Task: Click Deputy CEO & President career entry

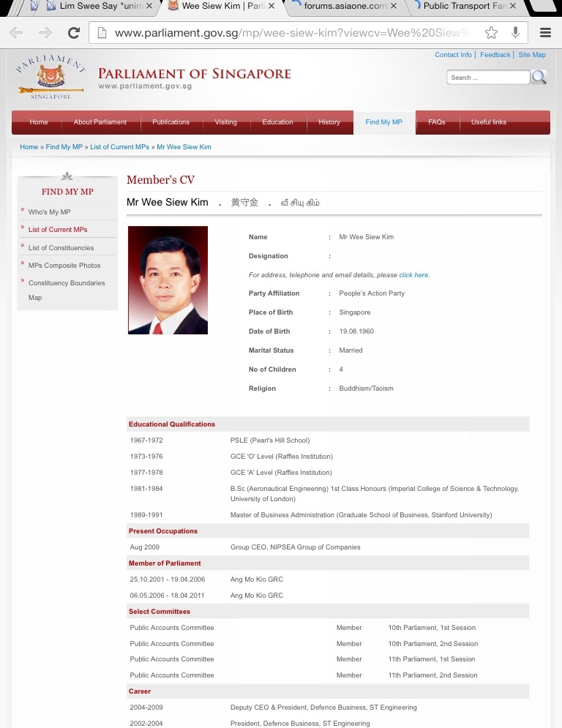Action: [323, 708]
